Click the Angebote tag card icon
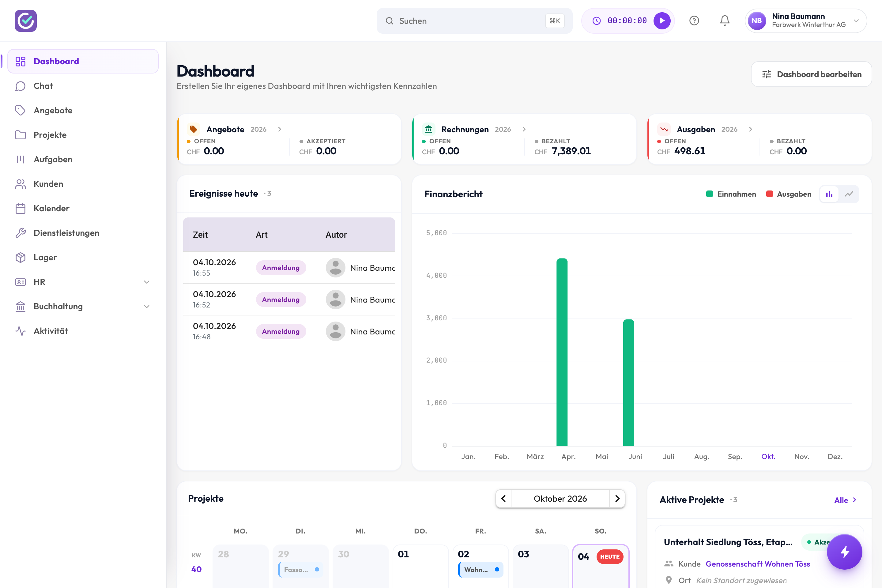Screen dimensions: 882x588 [x=194, y=129]
